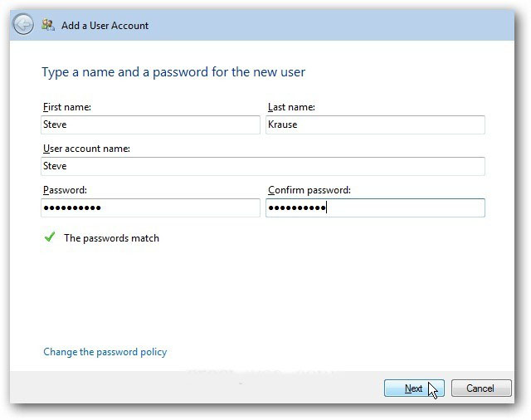Click the "Last name:" label
531x420 pixels.
[x=291, y=107]
